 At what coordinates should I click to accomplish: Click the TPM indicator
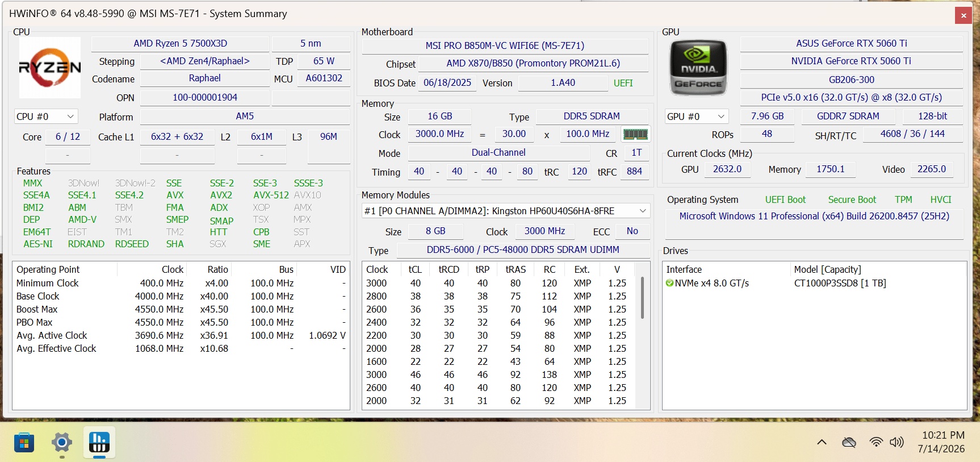coord(903,199)
